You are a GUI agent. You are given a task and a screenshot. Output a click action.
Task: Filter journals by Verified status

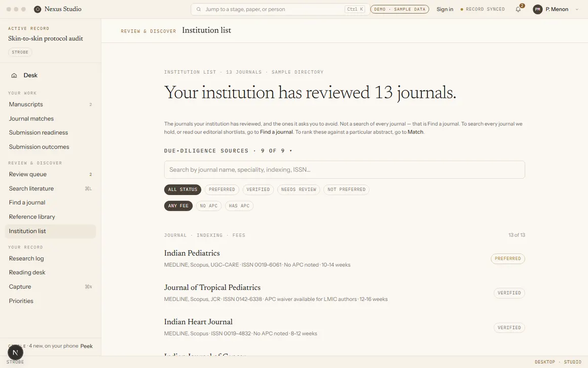click(258, 190)
